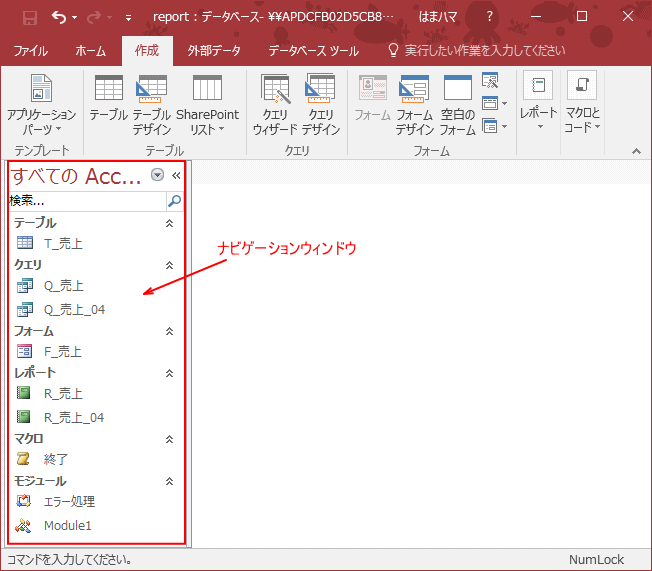
Task: Collapse the ribbon with the arrow
Action: (636, 151)
